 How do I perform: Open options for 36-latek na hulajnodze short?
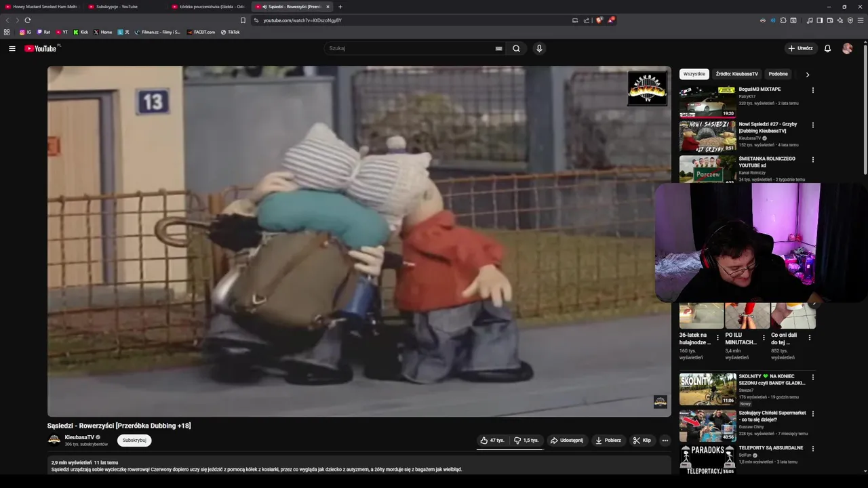click(x=717, y=338)
